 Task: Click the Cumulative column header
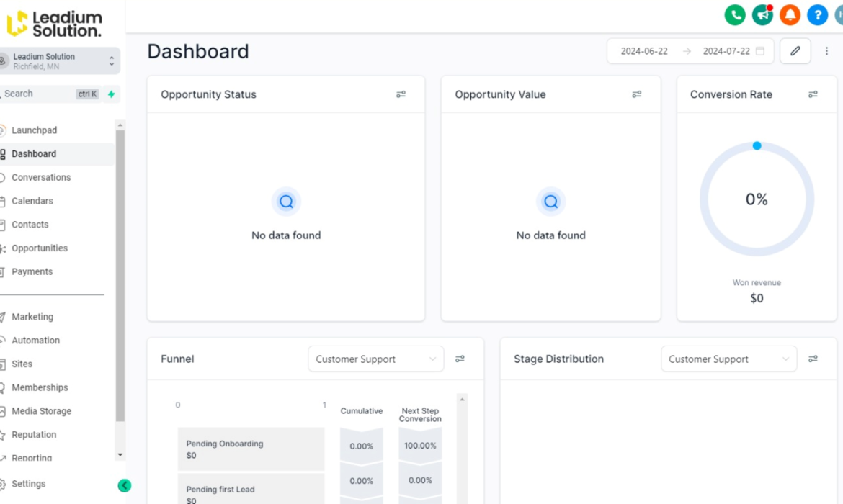361,411
